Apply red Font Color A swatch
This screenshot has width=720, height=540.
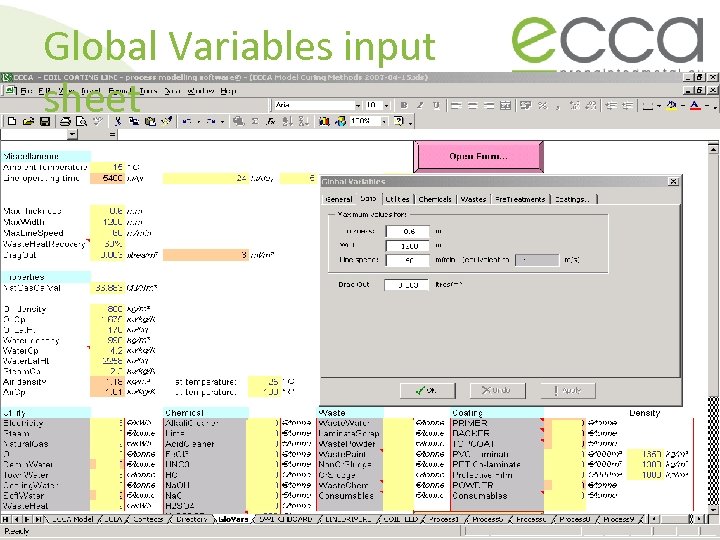tap(696, 106)
